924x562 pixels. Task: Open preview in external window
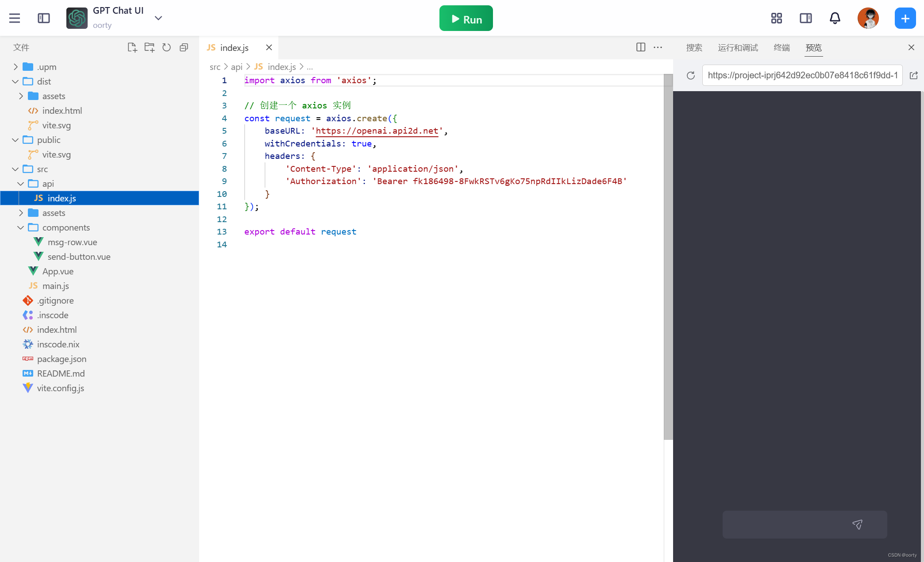[913, 76]
